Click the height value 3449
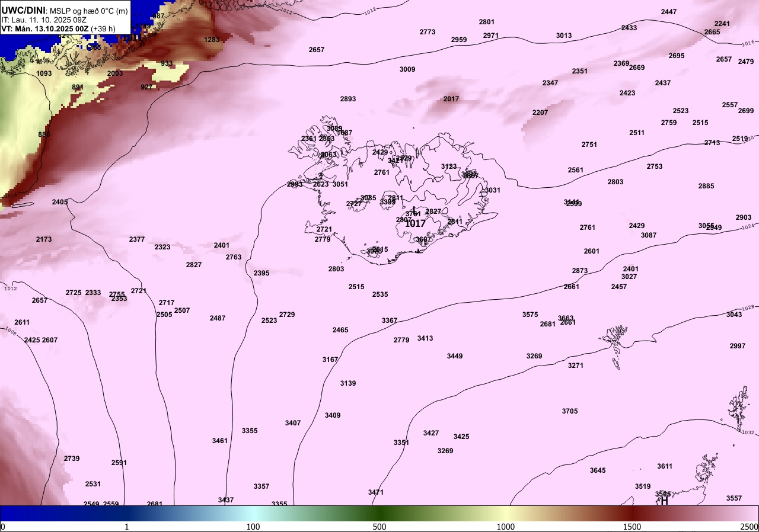Image resolution: width=759 pixels, height=532 pixels. coord(455,356)
